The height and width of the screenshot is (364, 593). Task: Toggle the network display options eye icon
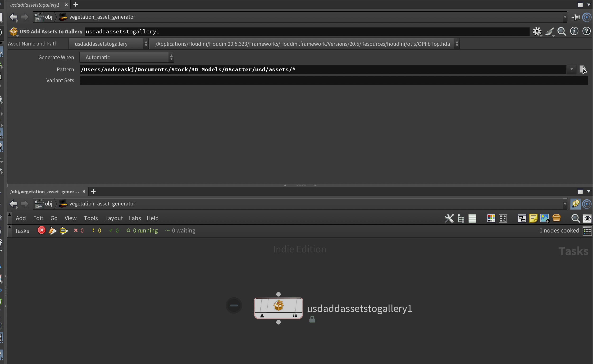point(587,218)
